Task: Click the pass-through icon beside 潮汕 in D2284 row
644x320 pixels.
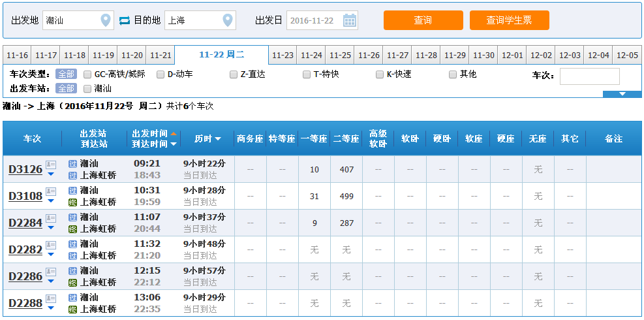Action: pos(72,217)
